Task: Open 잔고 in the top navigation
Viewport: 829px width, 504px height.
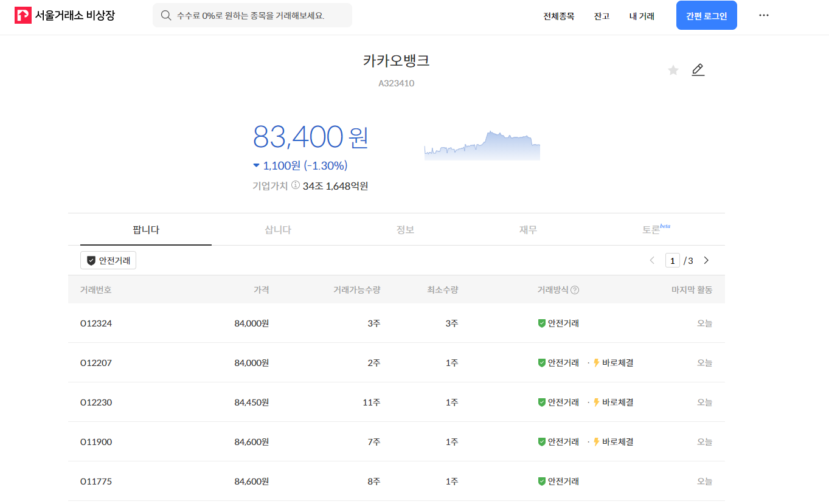Action: [x=602, y=16]
